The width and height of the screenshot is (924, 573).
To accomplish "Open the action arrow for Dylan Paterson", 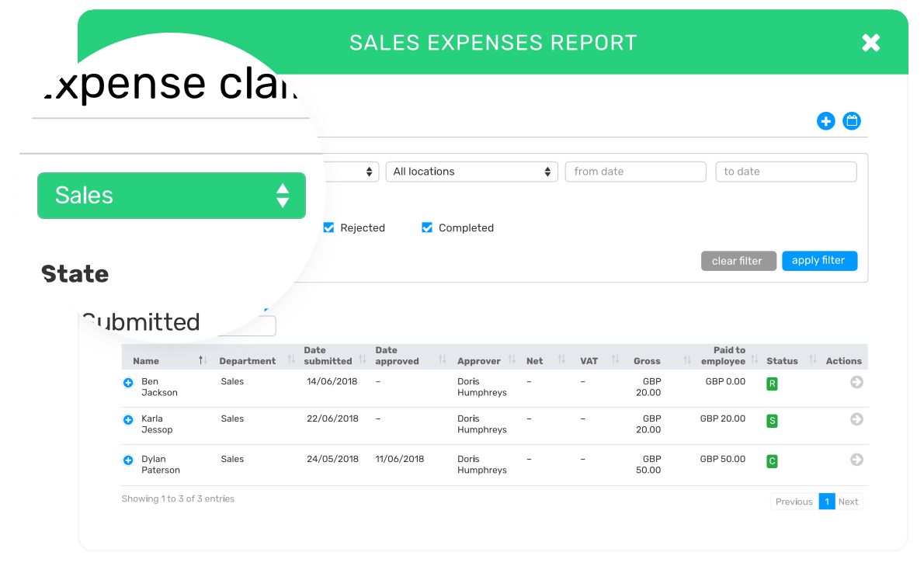I will (856, 459).
